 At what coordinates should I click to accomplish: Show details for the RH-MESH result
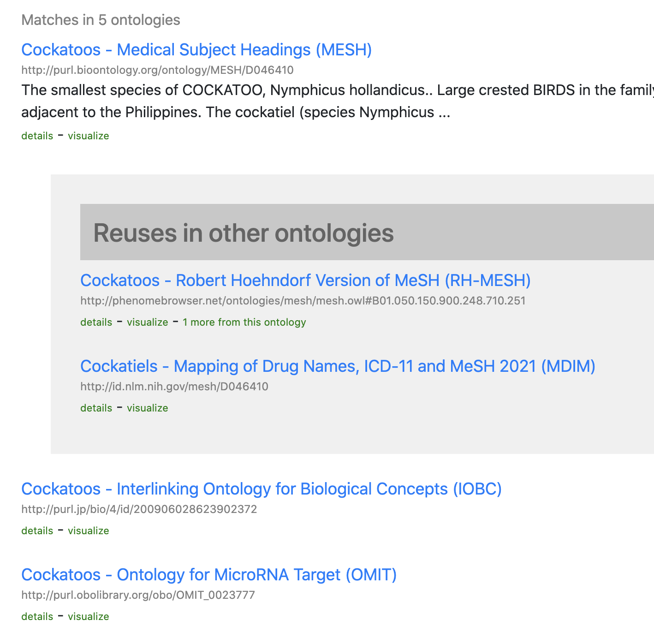pyautogui.click(x=96, y=322)
